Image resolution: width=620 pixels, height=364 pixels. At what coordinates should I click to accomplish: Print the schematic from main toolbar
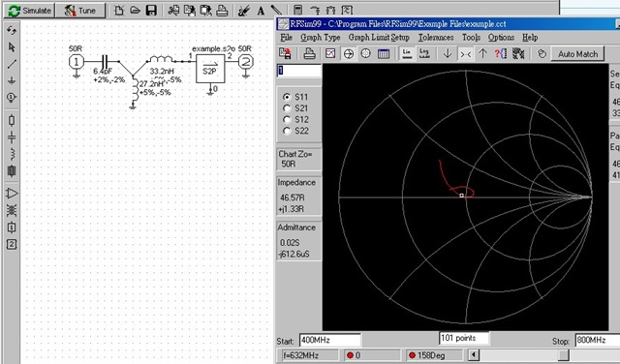[x=222, y=11]
